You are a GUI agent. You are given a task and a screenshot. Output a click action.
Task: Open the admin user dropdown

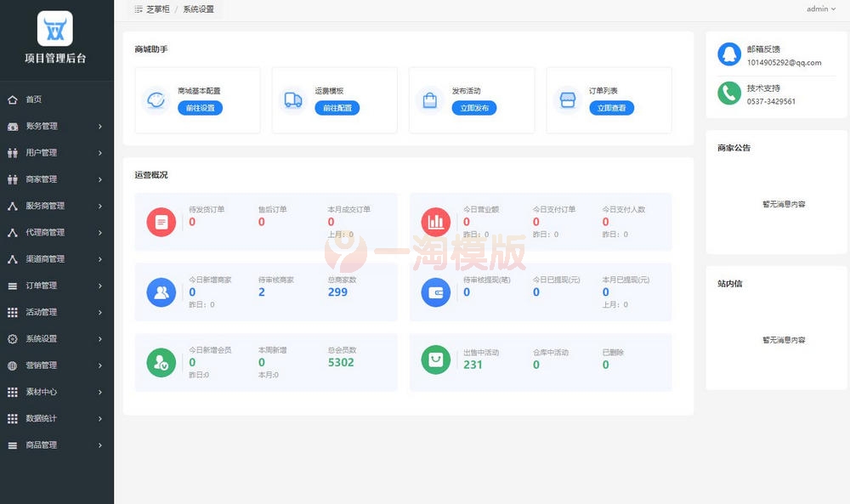(820, 9)
